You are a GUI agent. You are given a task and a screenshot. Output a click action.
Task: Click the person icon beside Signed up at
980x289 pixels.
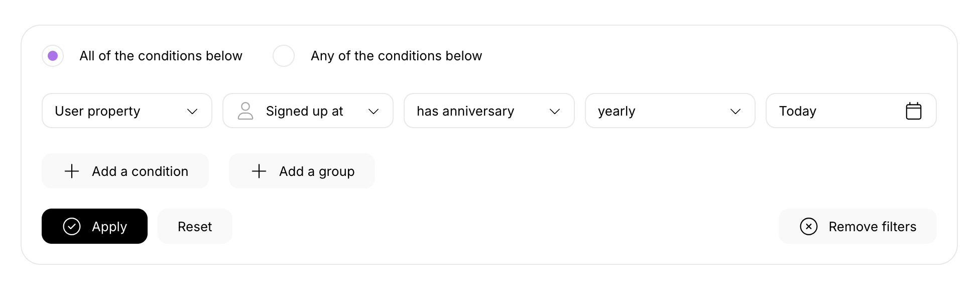tap(245, 111)
